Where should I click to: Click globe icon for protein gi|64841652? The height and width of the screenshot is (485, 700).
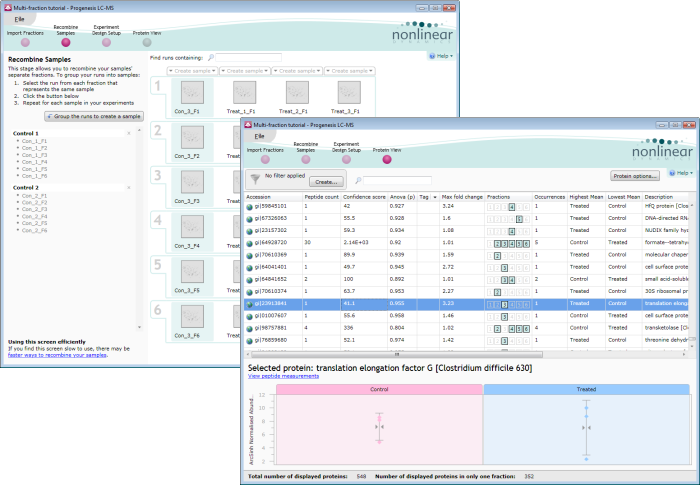pos(250,280)
